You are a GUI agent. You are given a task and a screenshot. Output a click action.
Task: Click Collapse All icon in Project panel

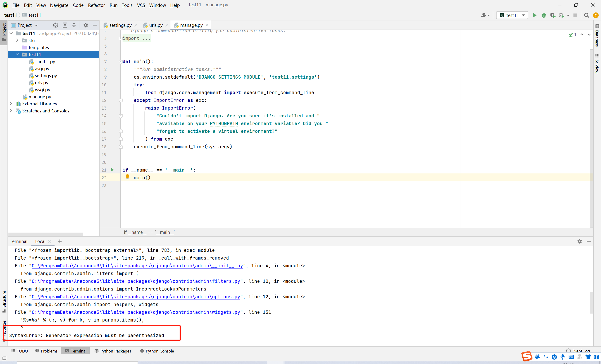(74, 25)
